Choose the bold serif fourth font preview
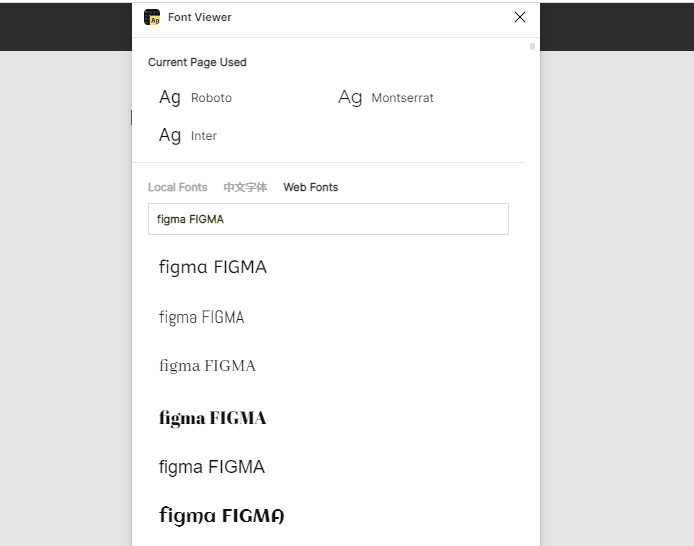694x546 pixels. coord(212,417)
